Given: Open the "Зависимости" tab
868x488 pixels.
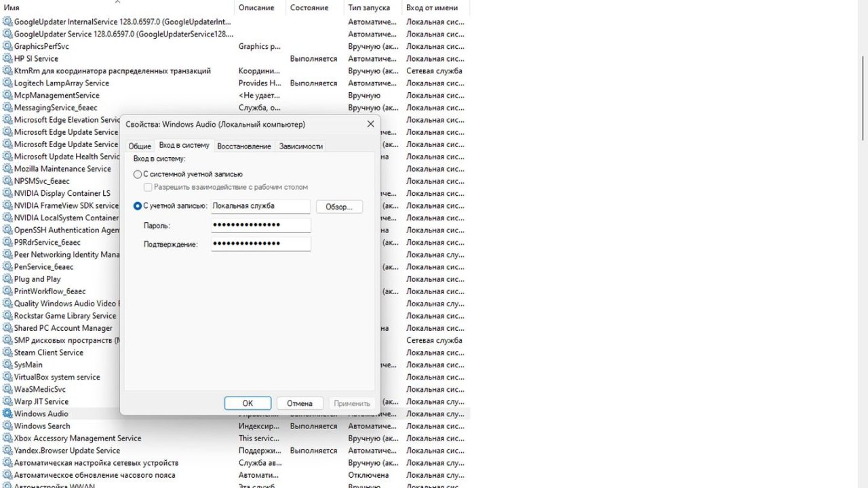Looking at the screenshot, I should tap(300, 146).
